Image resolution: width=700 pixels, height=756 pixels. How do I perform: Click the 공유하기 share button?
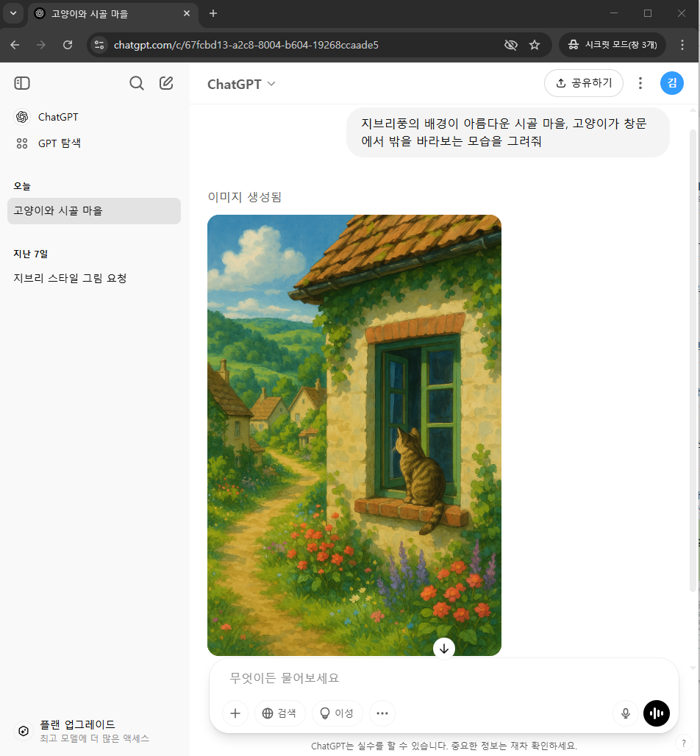point(584,83)
